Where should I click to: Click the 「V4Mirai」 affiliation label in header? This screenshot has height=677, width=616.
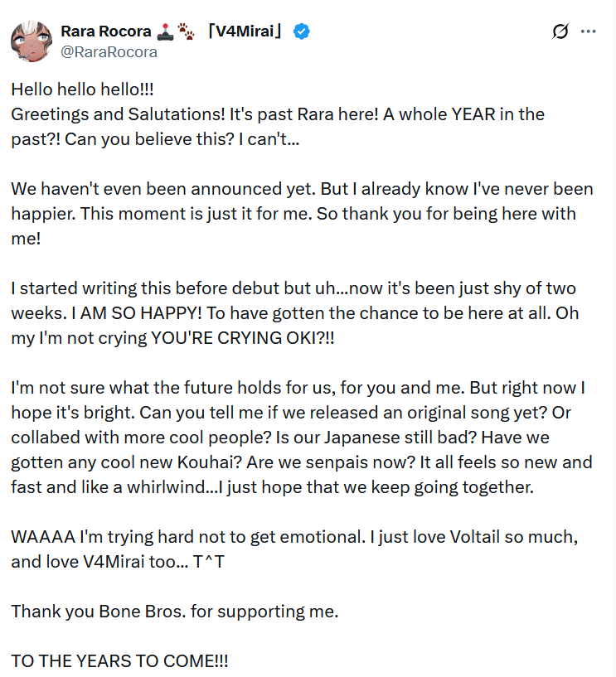[245, 31]
